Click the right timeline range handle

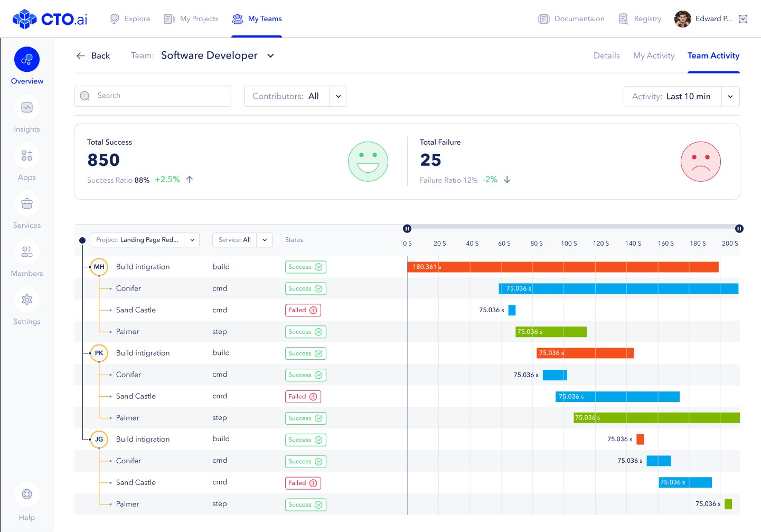[x=739, y=229]
